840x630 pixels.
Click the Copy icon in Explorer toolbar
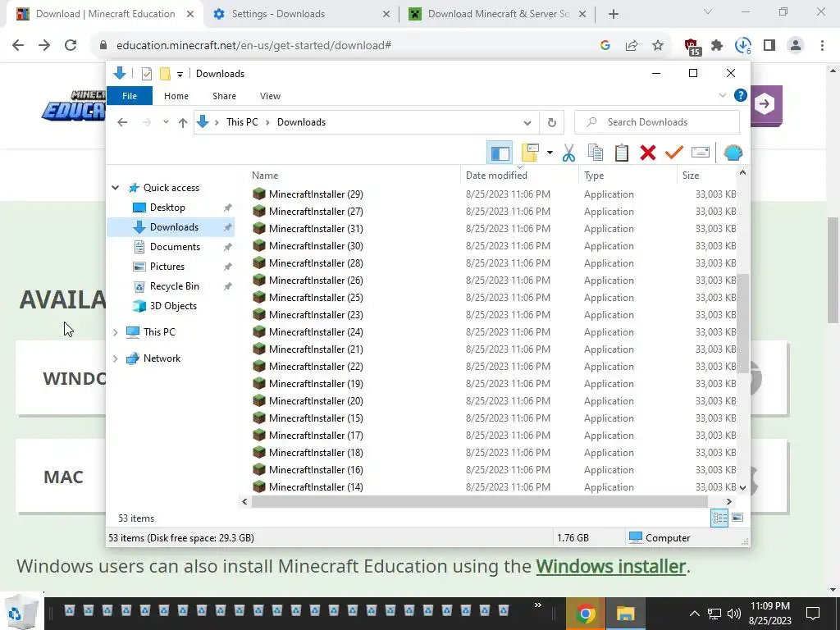(x=596, y=153)
